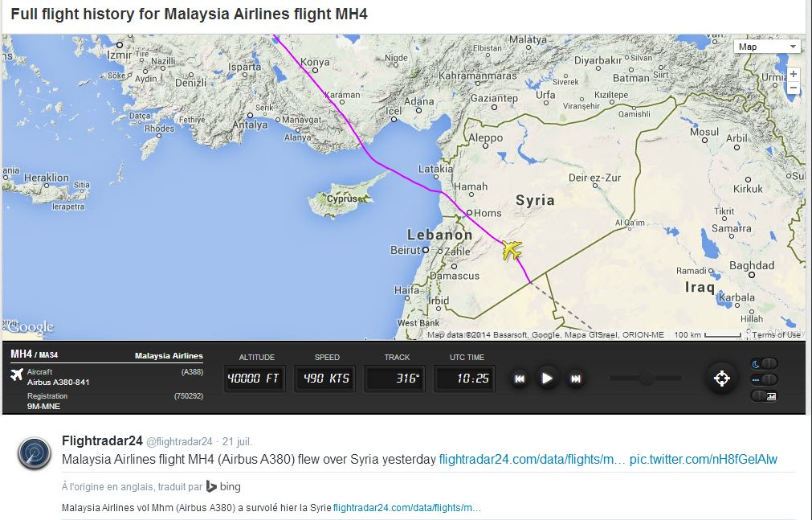Screen dimensions: 812x520
Task: Click the Antalya city label on map
Action: click(x=250, y=125)
